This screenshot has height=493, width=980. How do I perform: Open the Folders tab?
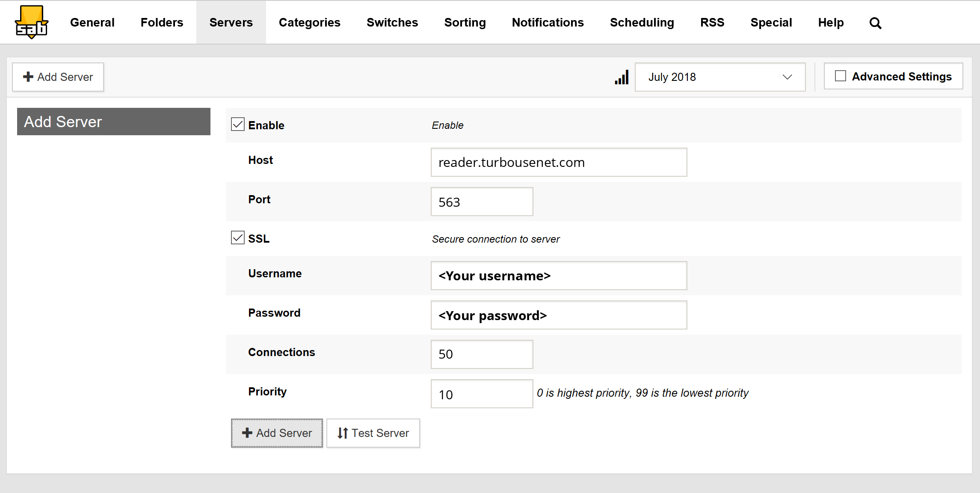[162, 22]
